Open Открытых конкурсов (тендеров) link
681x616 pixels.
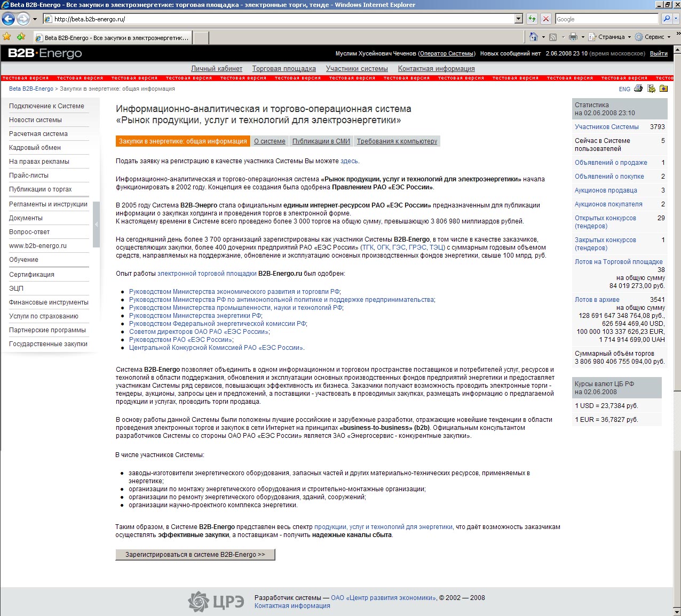(605, 222)
